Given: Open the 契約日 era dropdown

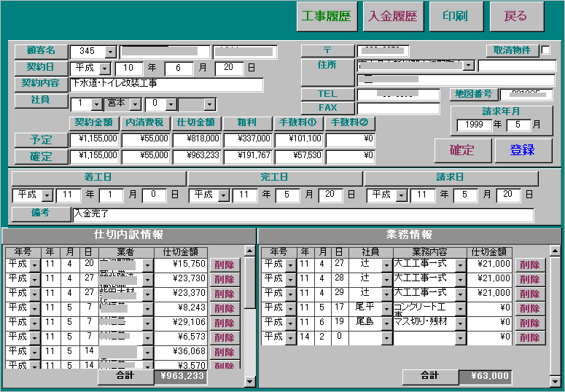Looking at the screenshot, I should [x=104, y=68].
